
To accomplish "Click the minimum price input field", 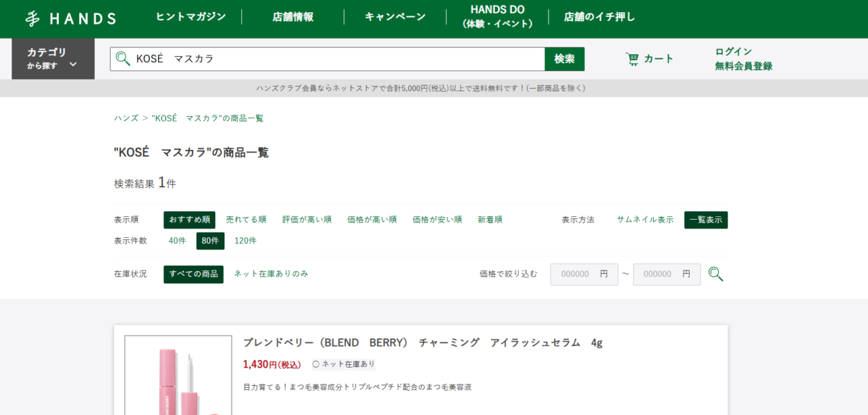I will coord(584,274).
